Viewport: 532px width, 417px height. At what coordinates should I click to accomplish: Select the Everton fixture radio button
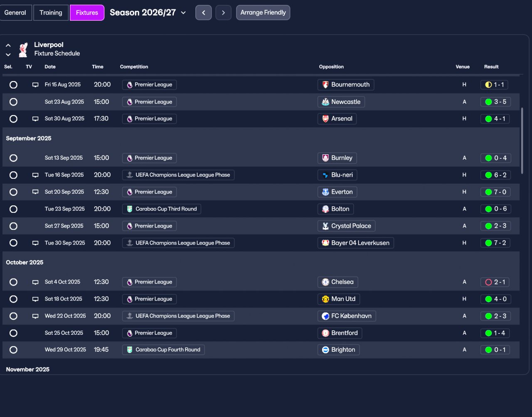[x=13, y=192]
